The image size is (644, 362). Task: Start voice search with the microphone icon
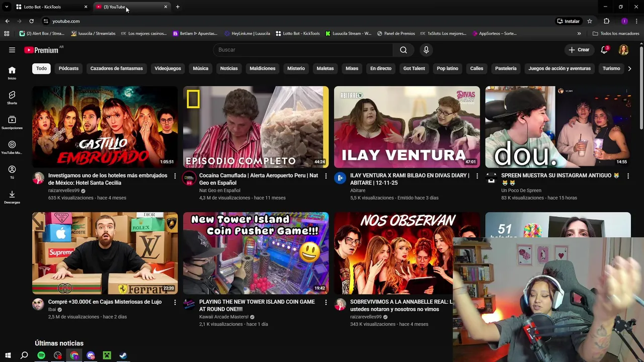point(426,50)
